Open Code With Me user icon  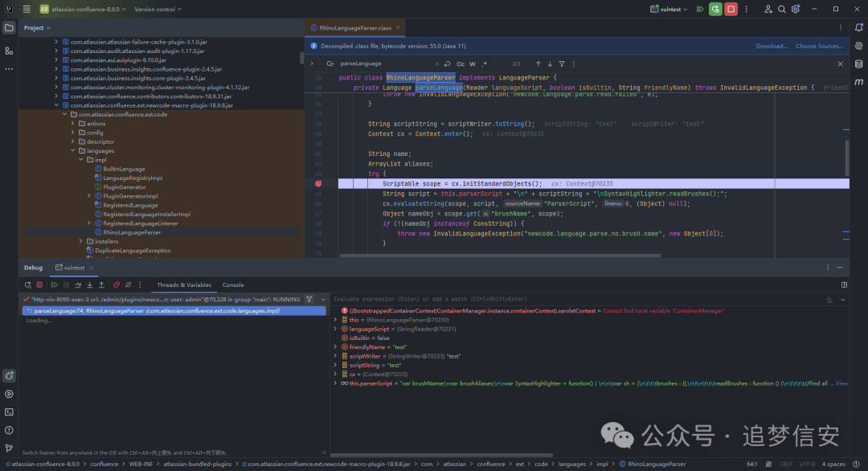[768, 9]
